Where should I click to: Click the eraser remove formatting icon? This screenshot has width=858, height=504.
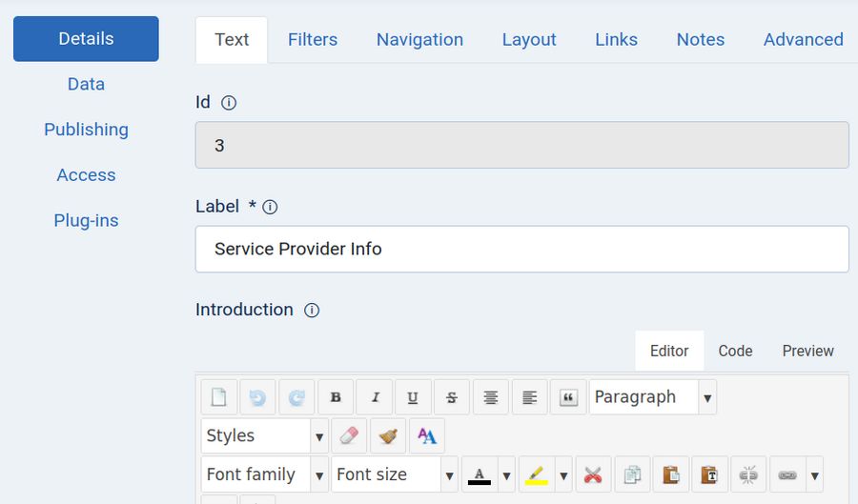click(x=349, y=436)
